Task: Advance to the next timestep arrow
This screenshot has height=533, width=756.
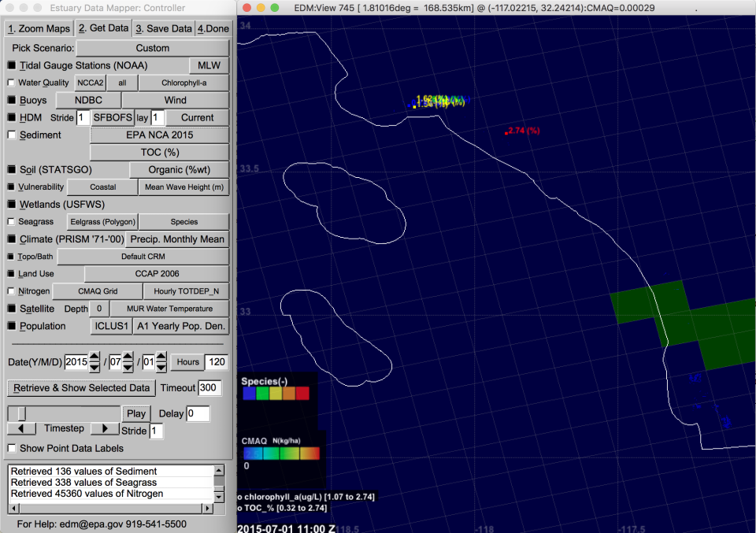Action: (x=104, y=429)
